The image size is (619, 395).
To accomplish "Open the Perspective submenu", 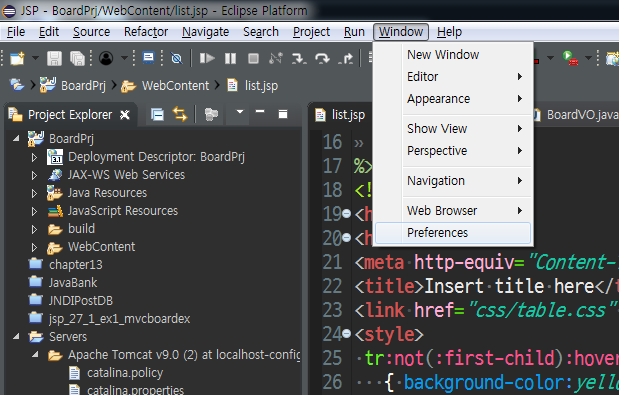I will [453, 151].
